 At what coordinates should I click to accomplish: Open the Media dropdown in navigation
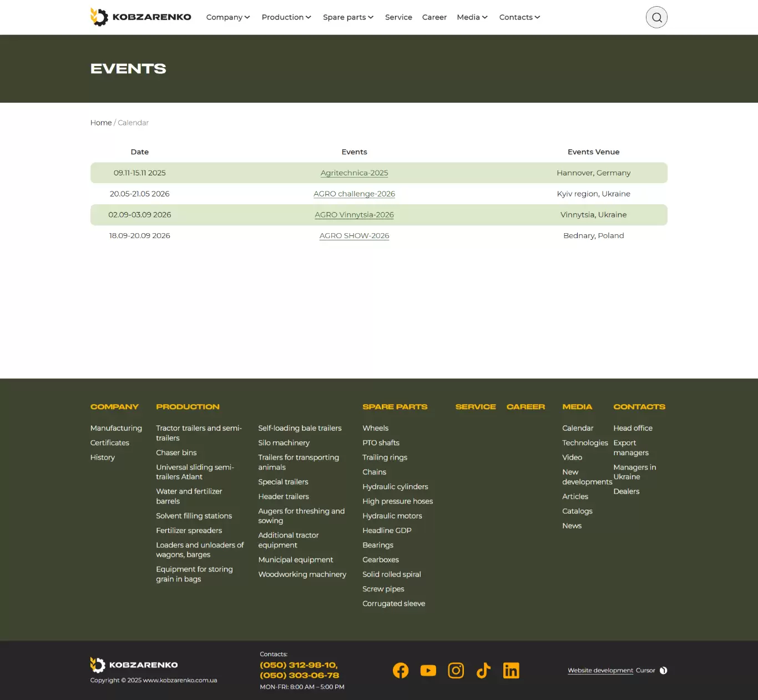[x=472, y=17]
